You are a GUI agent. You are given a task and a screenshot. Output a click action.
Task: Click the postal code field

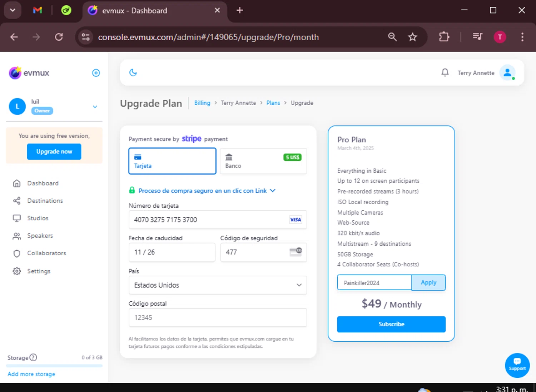(218, 318)
